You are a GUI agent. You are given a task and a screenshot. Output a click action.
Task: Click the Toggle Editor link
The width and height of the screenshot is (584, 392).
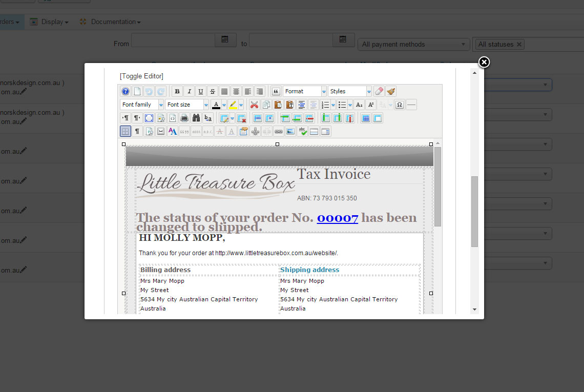click(141, 76)
